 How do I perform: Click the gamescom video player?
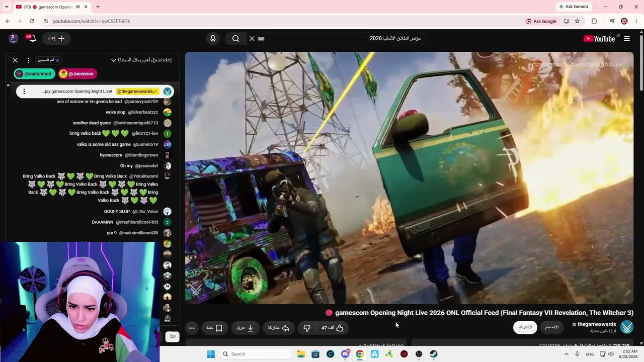409,178
